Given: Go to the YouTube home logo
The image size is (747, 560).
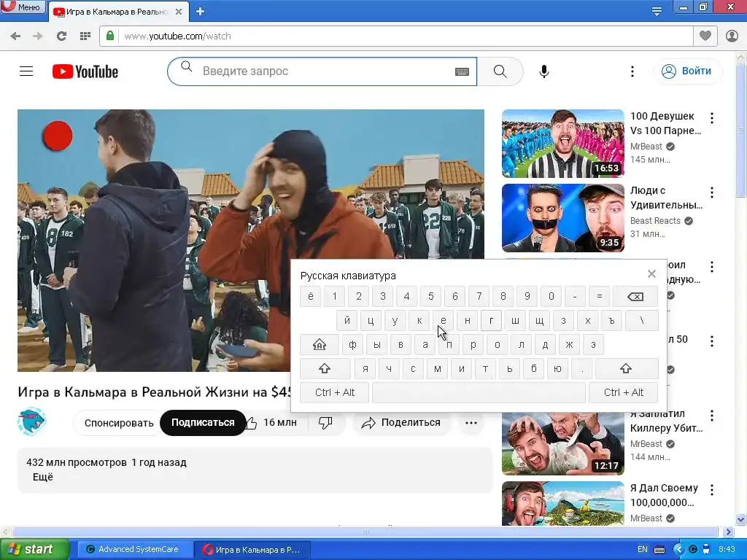Looking at the screenshot, I should pos(85,71).
